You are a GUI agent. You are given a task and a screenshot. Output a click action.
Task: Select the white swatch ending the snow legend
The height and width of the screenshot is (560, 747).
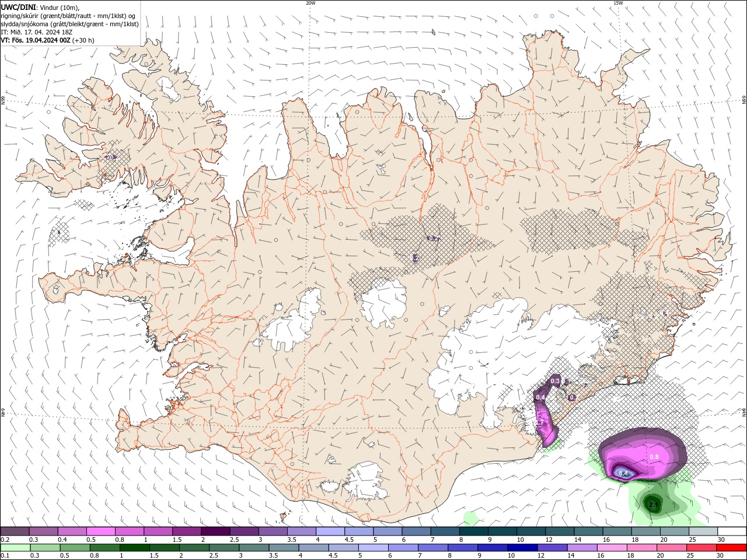pos(731,531)
